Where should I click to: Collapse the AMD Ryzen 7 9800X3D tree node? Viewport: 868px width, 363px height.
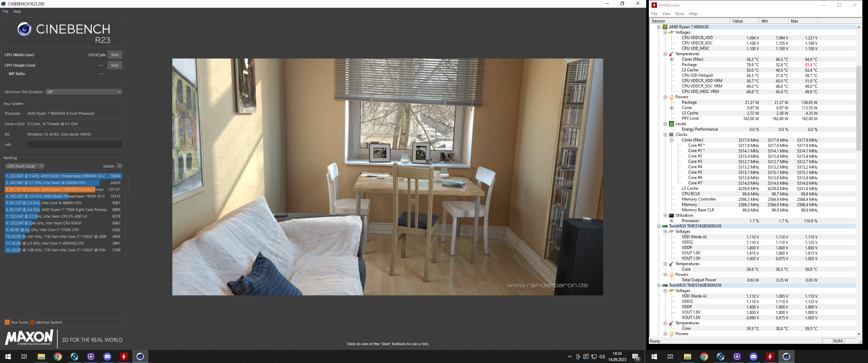pyautogui.click(x=659, y=27)
